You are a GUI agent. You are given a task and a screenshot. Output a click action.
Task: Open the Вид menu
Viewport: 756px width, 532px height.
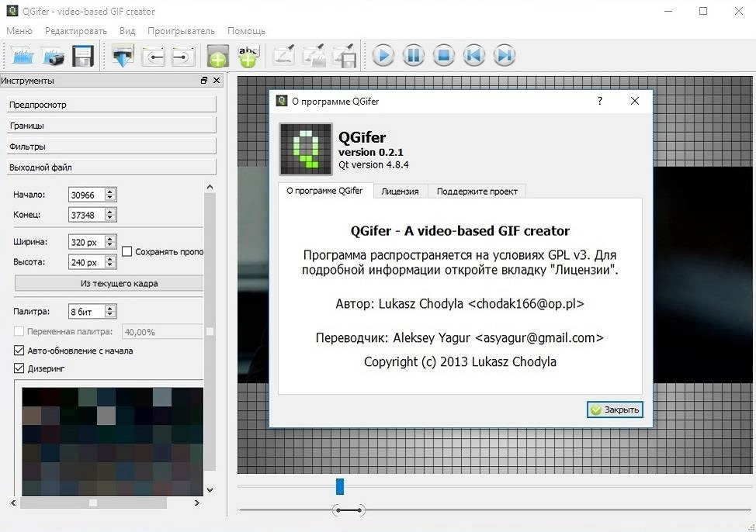click(127, 31)
